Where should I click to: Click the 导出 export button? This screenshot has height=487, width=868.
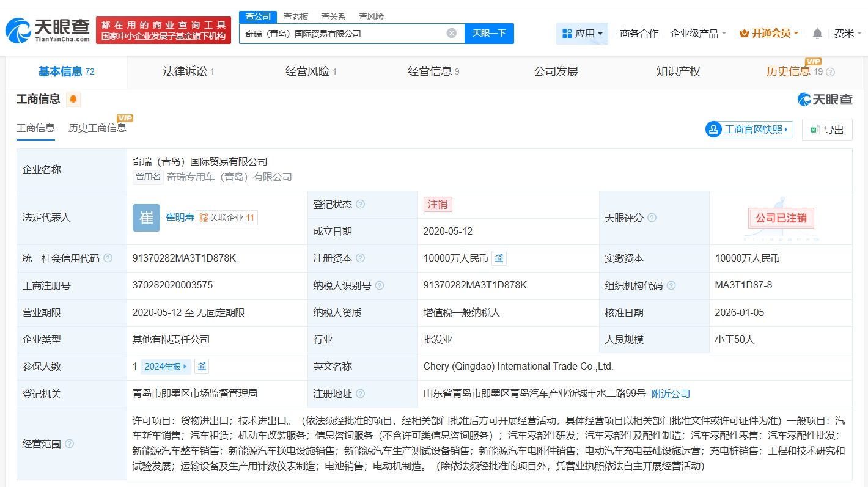coord(827,130)
